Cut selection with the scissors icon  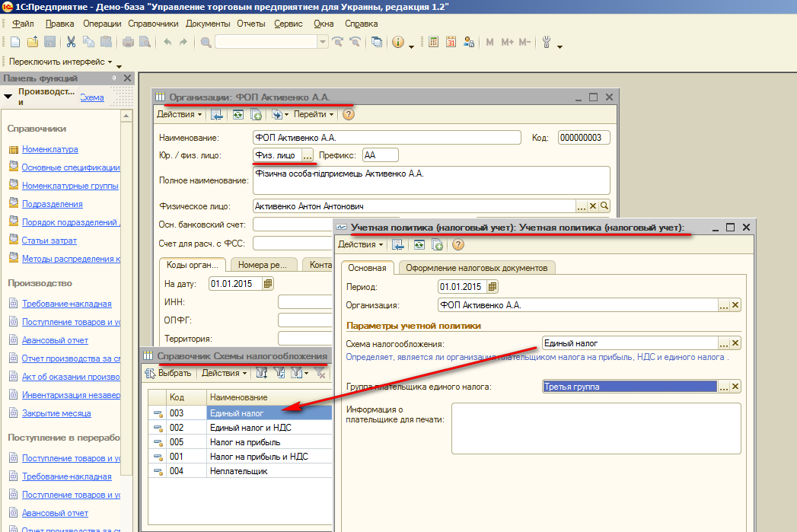71,42
